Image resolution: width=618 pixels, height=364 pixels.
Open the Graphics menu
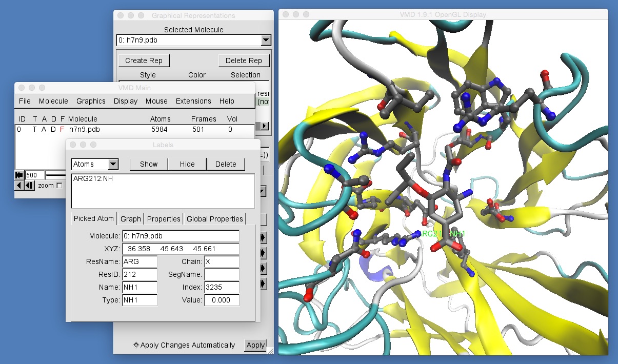click(91, 101)
